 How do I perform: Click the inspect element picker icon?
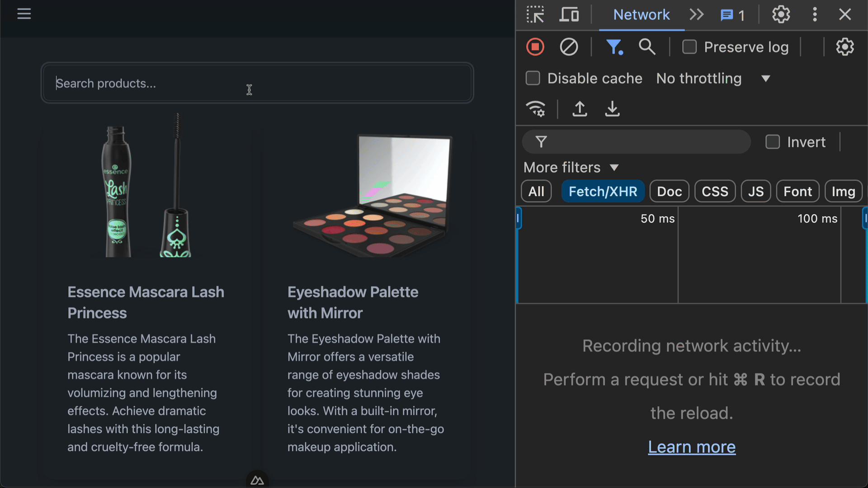point(535,14)
